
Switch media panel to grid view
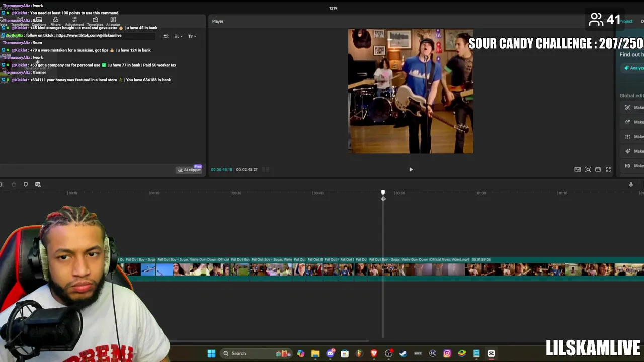click(x=166, y=36)
